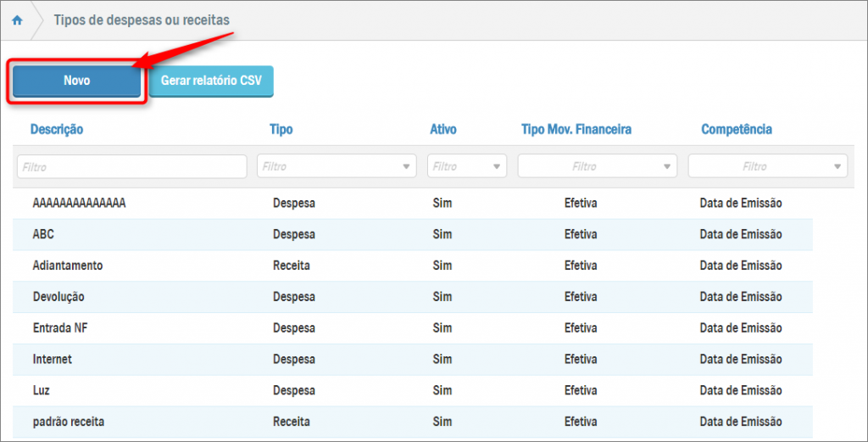The image size is (868, 442).
Task: Expand Tipo Mov. Financeira filter dropdown
Action: [598, 166]
